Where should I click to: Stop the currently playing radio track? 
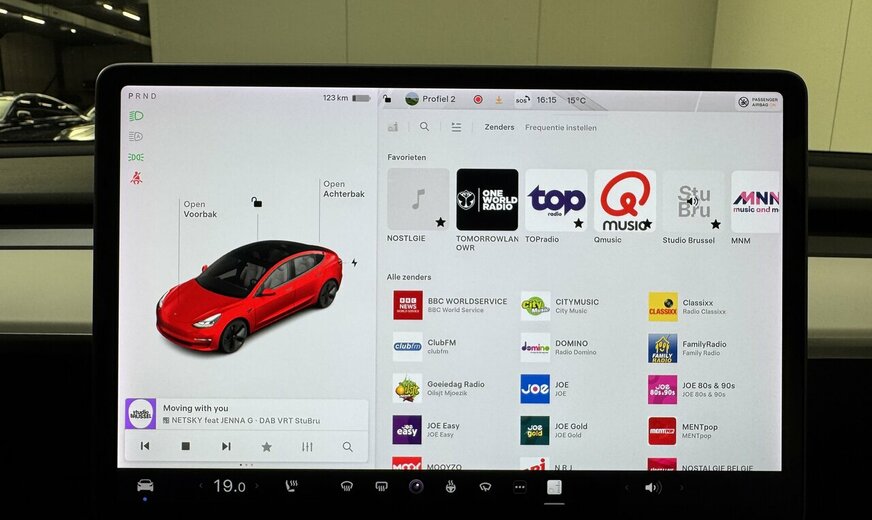point(185,446)
